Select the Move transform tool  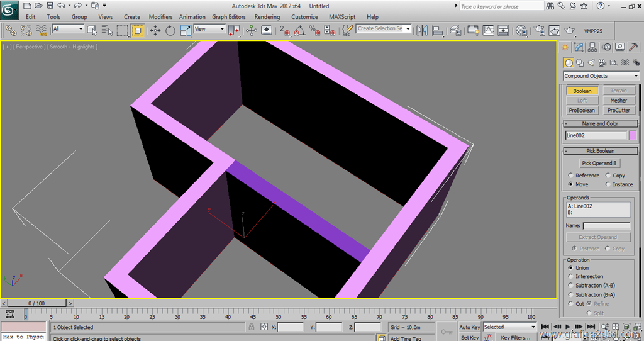(155, 30)
